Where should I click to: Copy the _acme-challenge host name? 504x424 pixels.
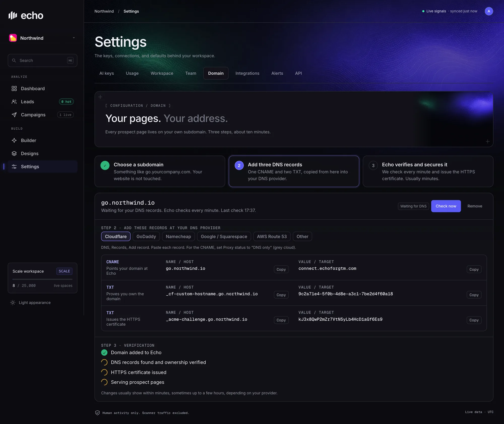[x=281, y=320]
